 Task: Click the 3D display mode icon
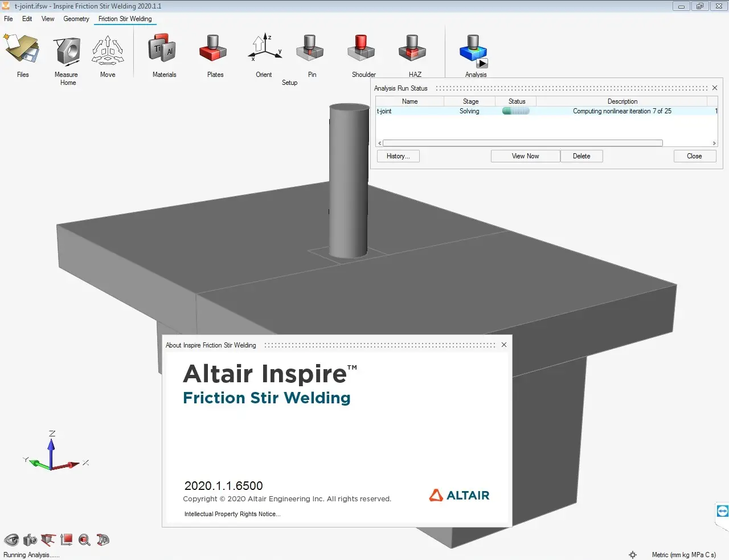pyautogui.click(x=103, y=539)
